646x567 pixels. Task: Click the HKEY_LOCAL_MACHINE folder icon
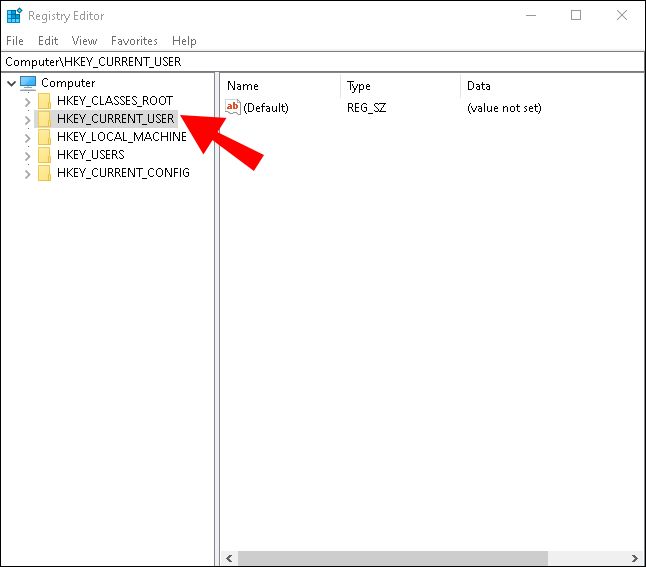pos(44,137)
